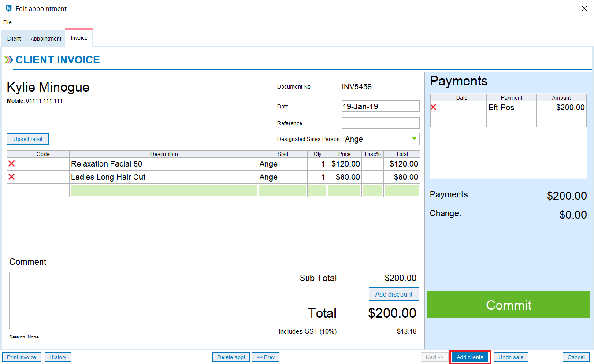This screenshot has width=594, height=364.
Task: Click document number INV5456
Action: [357, 87]
